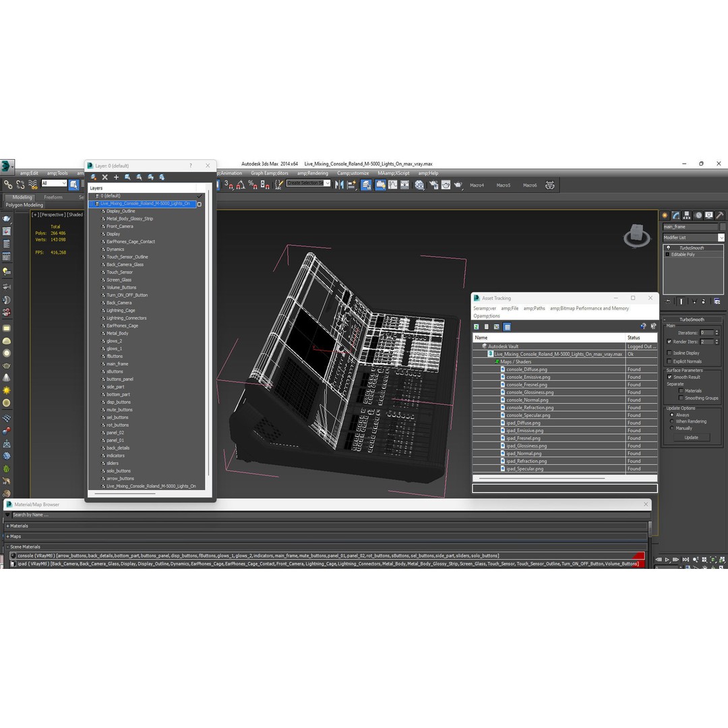
Task: Select the Link tool in main toolbar
Action: [8, 185]
